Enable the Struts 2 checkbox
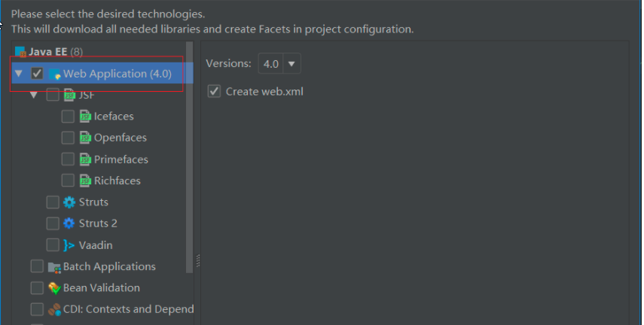644x325 pixels. tap(53, 223)
